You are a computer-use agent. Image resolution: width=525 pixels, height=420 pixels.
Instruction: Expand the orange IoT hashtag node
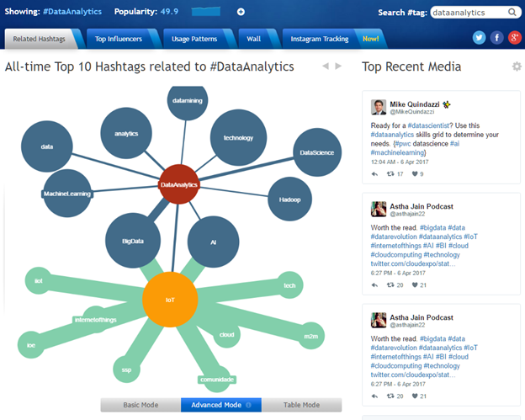170,298
